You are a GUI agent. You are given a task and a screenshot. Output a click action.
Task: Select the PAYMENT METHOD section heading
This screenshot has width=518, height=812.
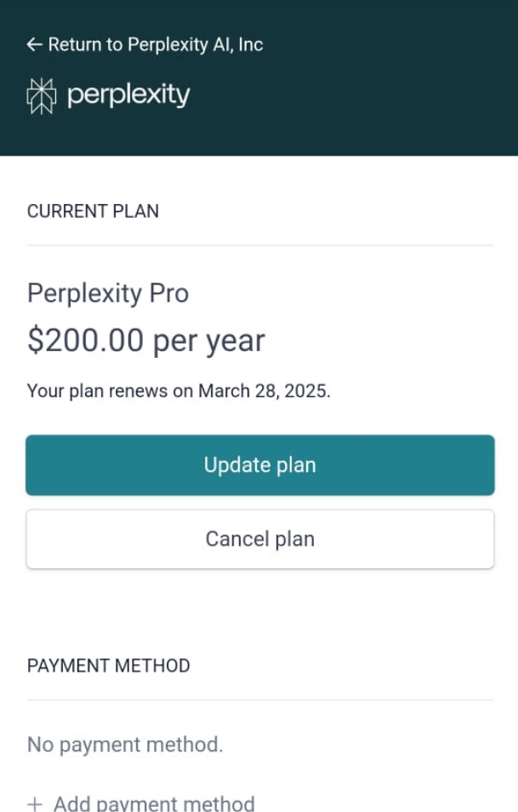point(108,666)
